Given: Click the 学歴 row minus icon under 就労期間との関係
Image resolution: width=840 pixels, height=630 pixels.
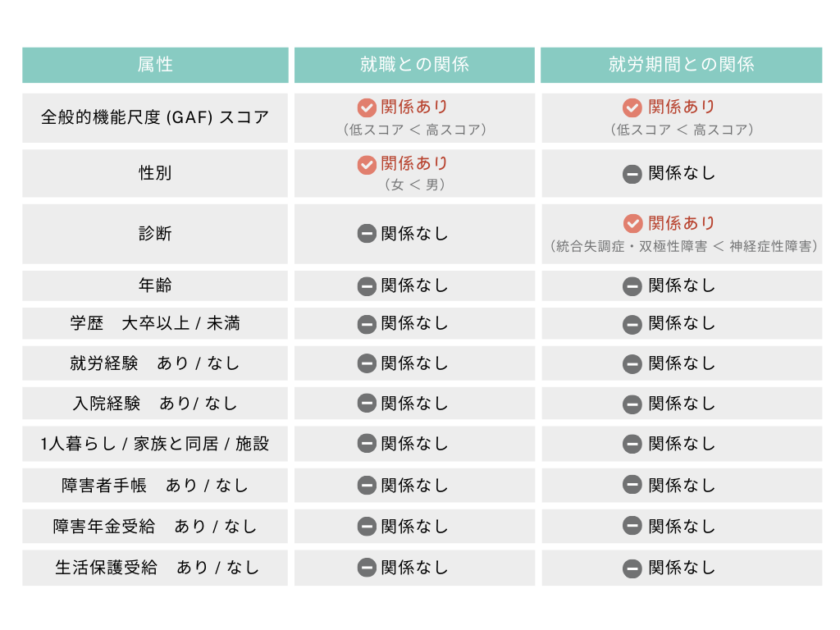Looking at the screenshot, I should [x=632, y=324].
